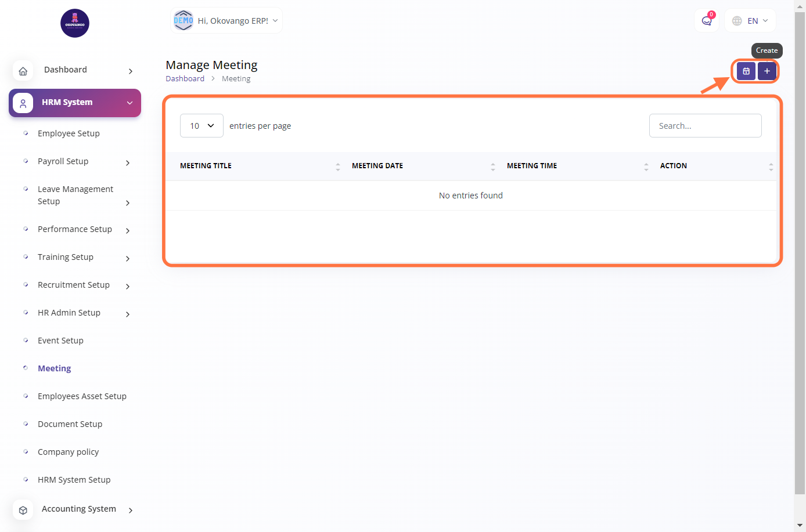Open the calendar view icon button

click(x=746, y=71)
